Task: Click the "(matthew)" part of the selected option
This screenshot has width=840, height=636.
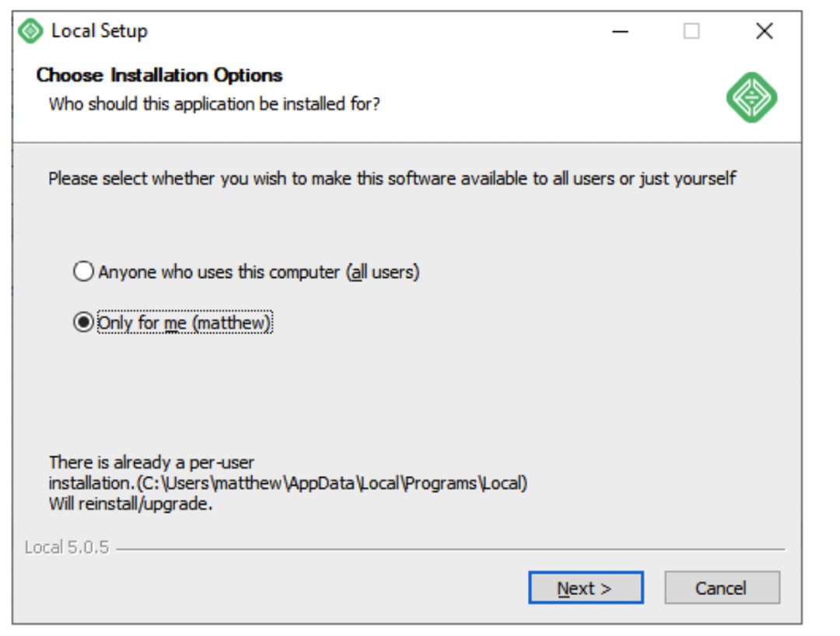Action: click(232, 323)
